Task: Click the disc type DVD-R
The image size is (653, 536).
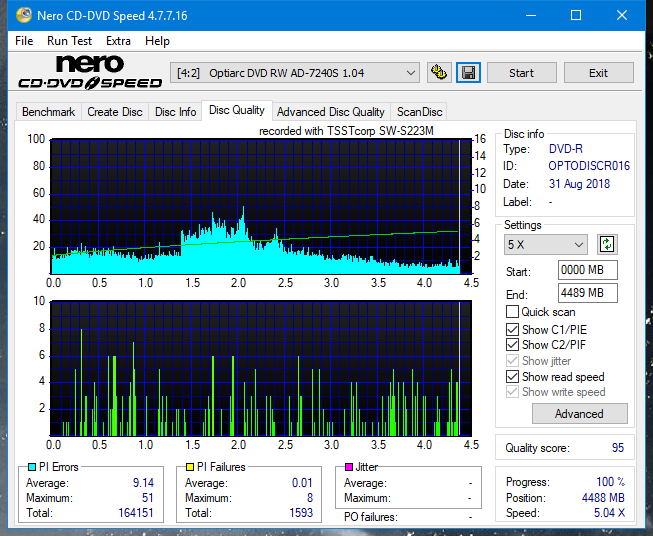Action: [566, 149]
